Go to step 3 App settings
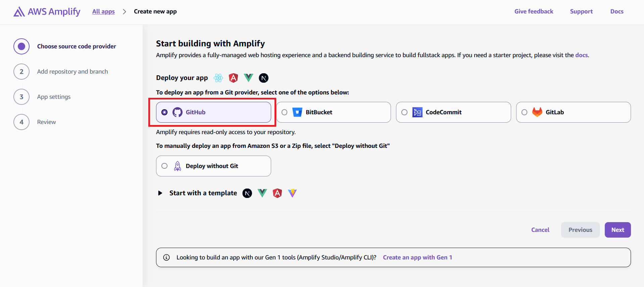Screen dimensions: 644x287 42,97
